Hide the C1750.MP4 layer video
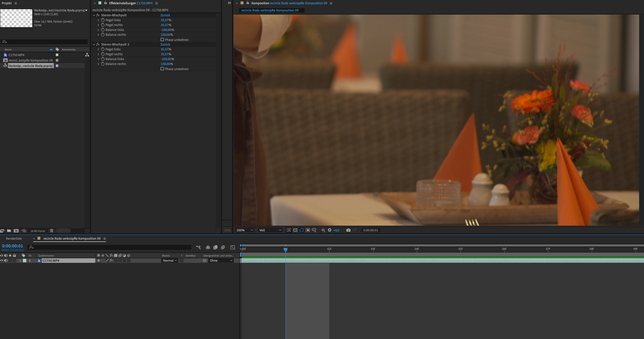The height and width of the screenshot is (339, 644). click(2, 260)
